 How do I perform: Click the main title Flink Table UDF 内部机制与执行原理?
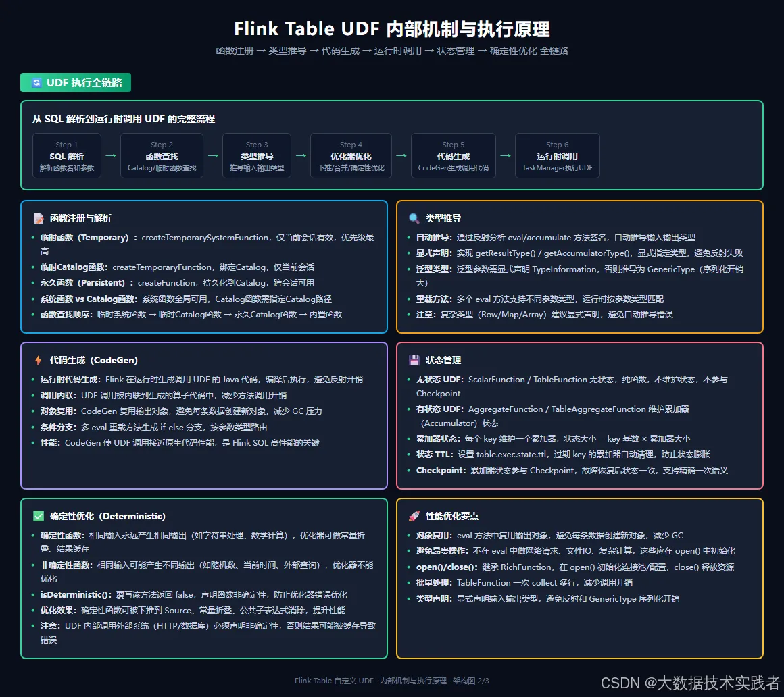point(392,29)
